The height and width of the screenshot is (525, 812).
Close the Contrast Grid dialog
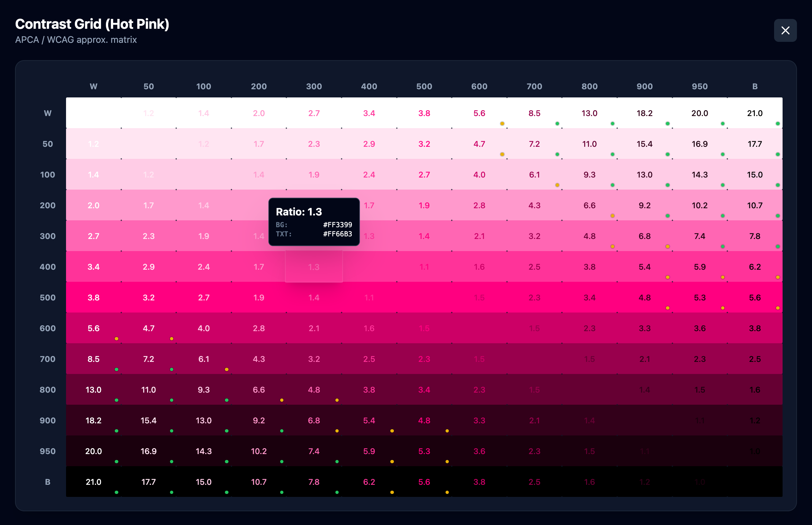click(785, 31)
